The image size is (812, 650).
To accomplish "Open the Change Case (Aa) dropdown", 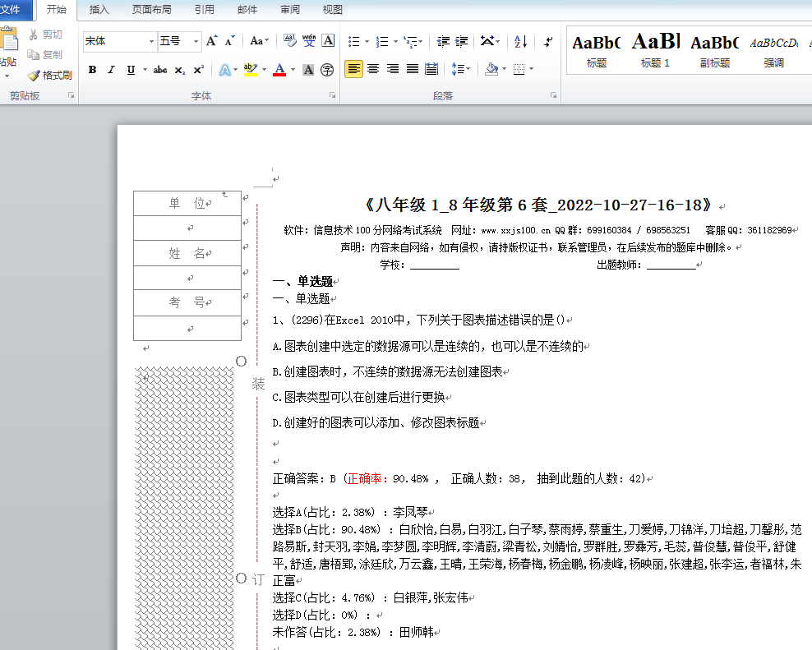I will pyautogui.click(x=259, y=41).
